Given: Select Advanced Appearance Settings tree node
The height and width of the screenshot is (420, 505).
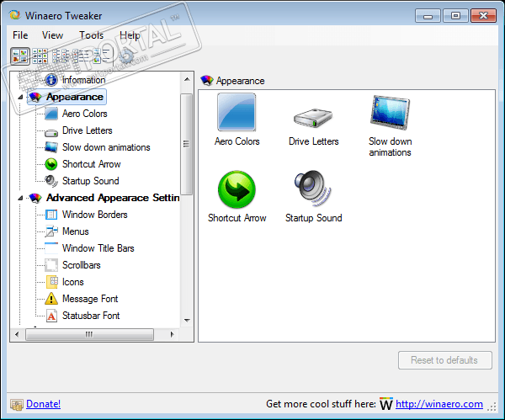Looking at the screenshot, I should click(113, 198).
